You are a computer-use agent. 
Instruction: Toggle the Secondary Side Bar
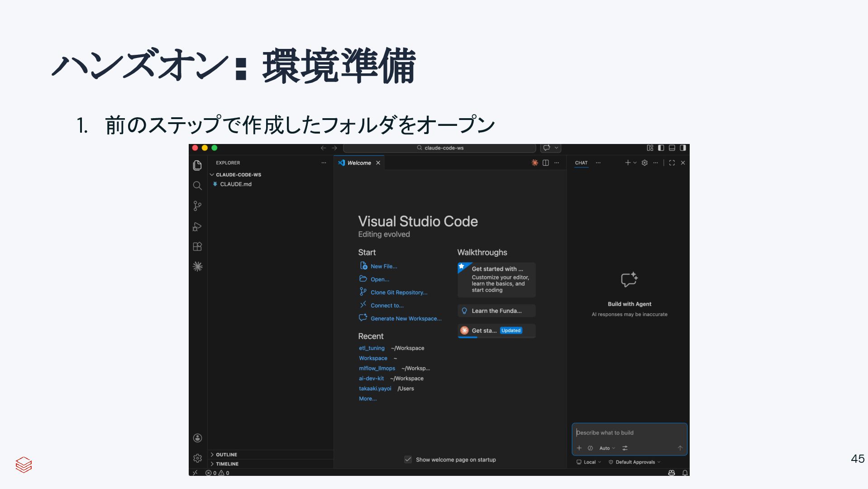pos(683,148)
